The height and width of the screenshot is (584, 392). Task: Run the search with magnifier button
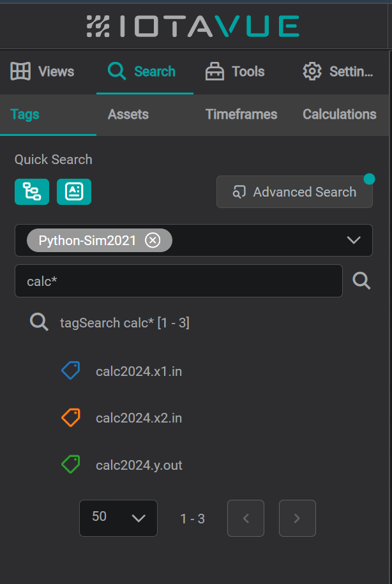(x=361, y=281)
